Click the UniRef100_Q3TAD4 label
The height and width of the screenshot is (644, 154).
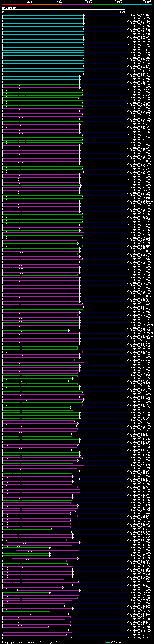(x=138, y=302)
